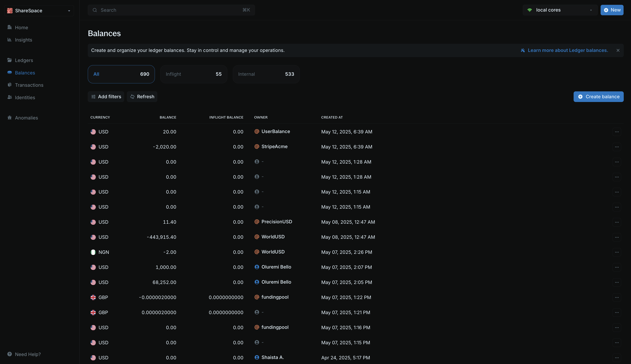This screenshot has height=364, width=631.
Task: Dismiss the Ledger balances info banner
Action: tap(618, 50)
